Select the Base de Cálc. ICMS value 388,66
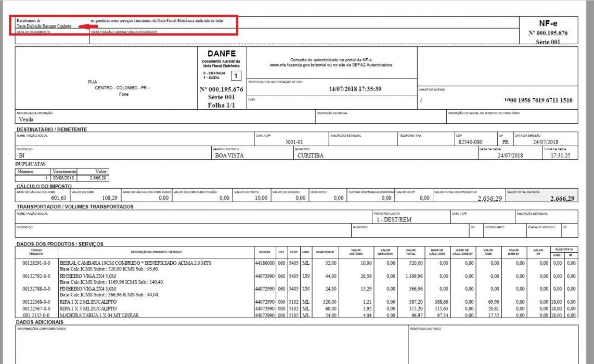This screenshot has height=364, width=594. pyautogui.click(x=441, y=302)
